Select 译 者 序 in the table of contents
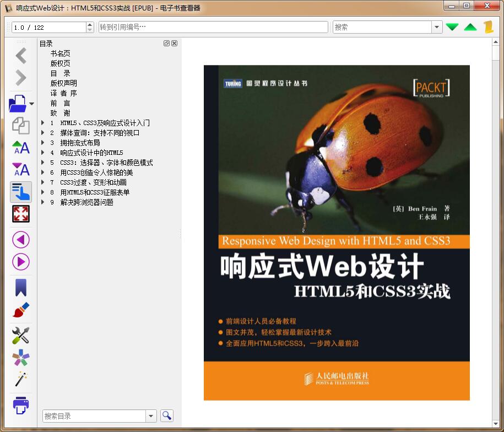Screen dimensions: 504x432 point(63,93)
